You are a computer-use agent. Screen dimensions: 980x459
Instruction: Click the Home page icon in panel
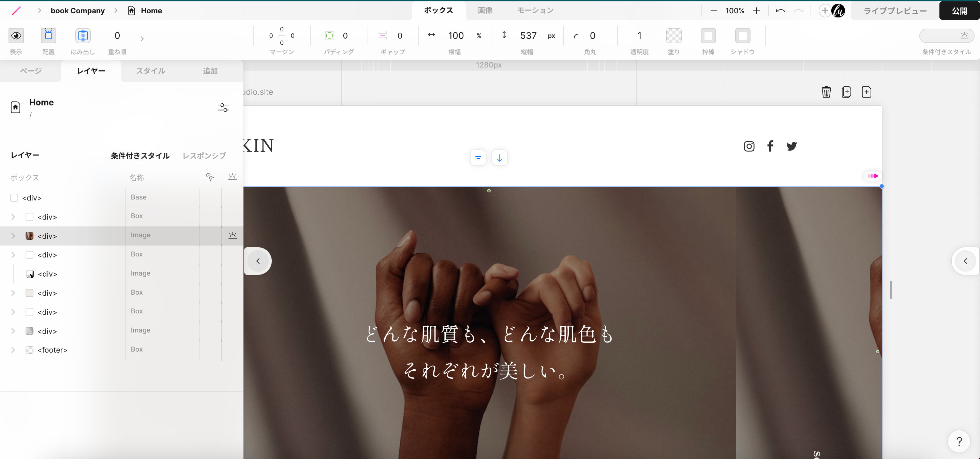click(16, 107)
